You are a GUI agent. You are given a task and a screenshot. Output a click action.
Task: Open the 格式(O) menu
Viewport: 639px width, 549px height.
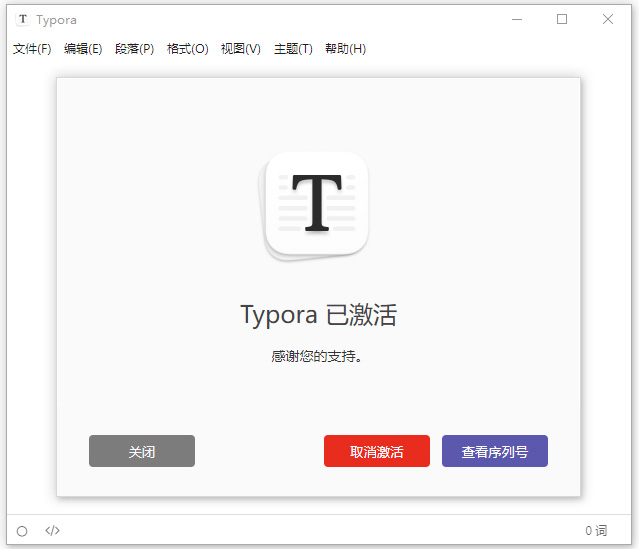point(187,49)
